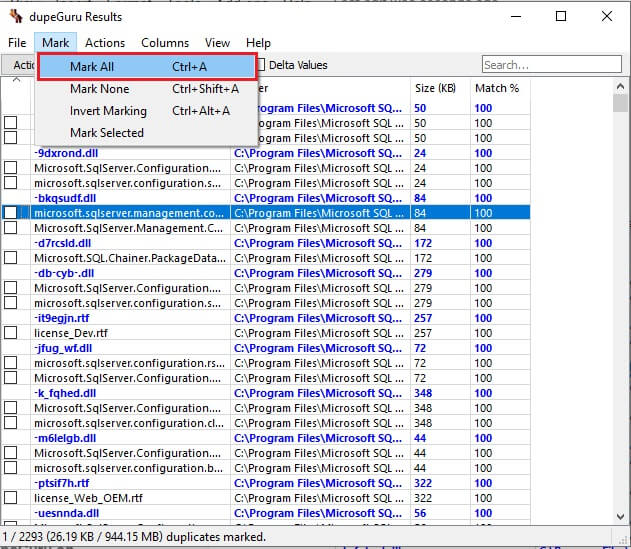Check the box on the highlighted blue row
The image size is (631, 549).
[11, 213]
